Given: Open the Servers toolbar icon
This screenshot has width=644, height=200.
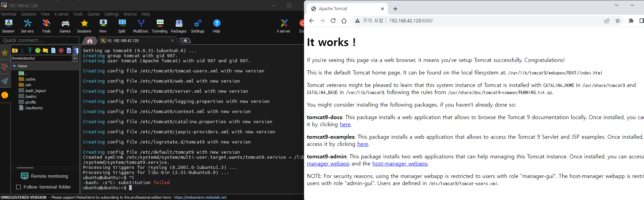Looking at the screenshot, I should pyautogui.click(x=27, y=26).
